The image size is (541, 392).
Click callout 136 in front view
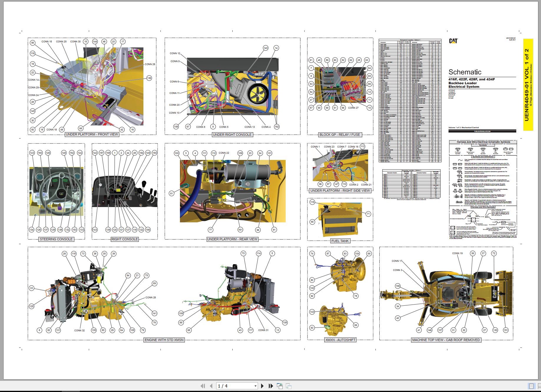(149, 78)
